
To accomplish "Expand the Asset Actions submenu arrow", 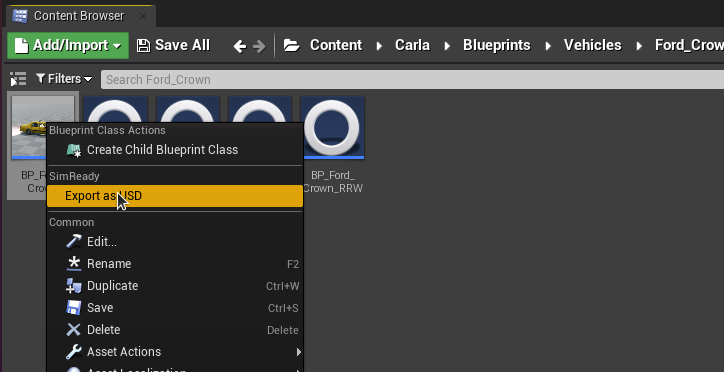I will click(x=299, y=352).
